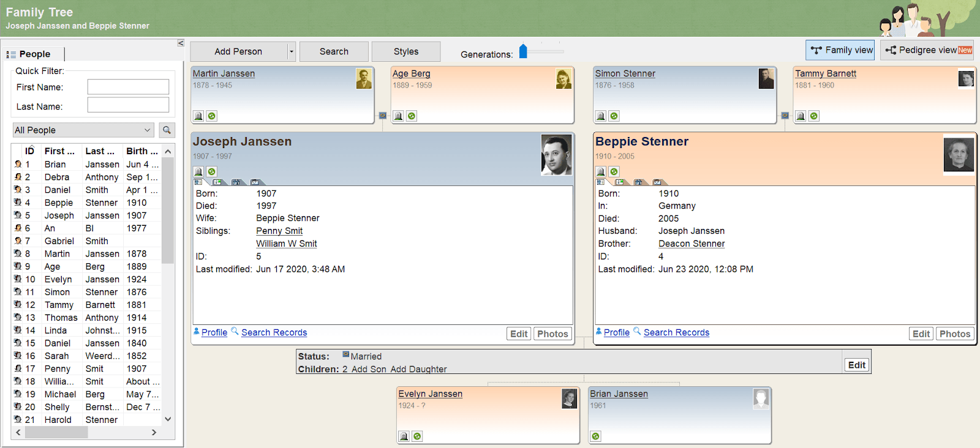Click the green relations icon on Tammy Barnett's card
The width and height of the screenshot is (980, 448).
(813, 116)
